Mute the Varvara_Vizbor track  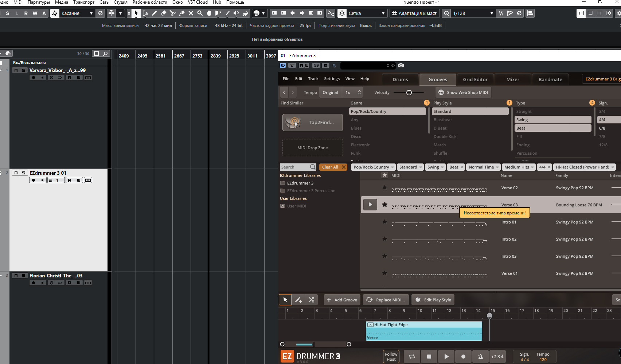coord(16,70)
